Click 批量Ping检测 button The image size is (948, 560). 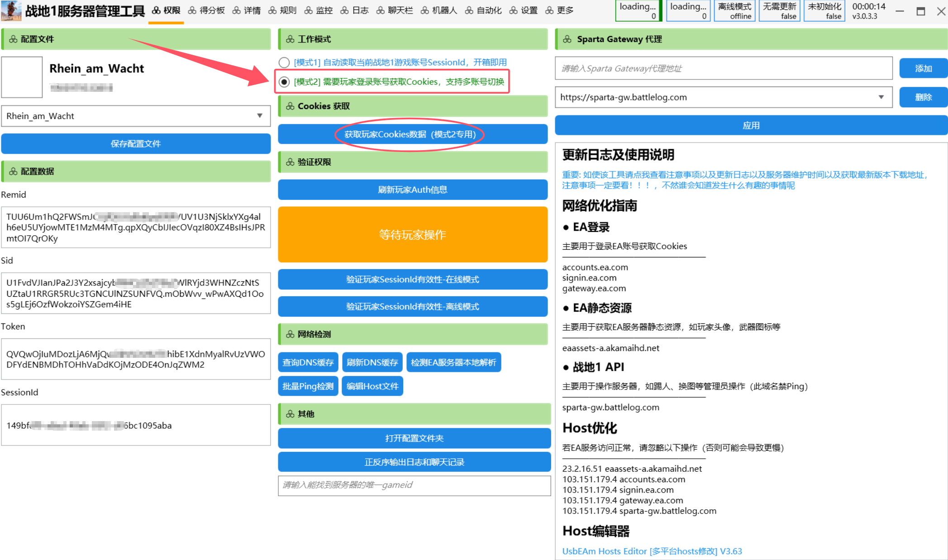point(308,386)
